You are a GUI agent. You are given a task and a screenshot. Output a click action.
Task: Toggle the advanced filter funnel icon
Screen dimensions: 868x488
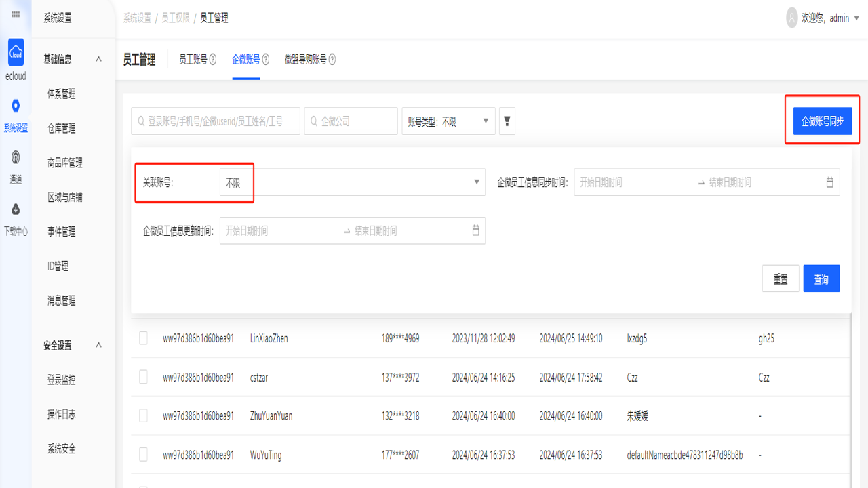pos(507,121)
